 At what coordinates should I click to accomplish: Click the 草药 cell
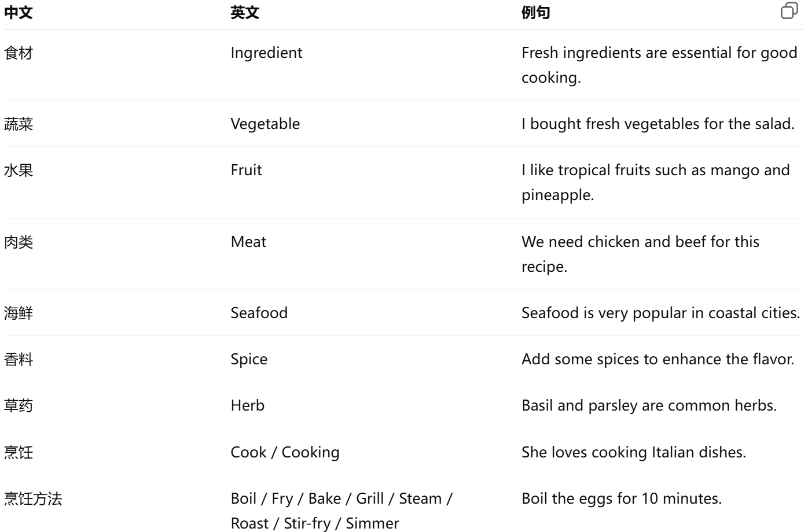coord(19,406)
